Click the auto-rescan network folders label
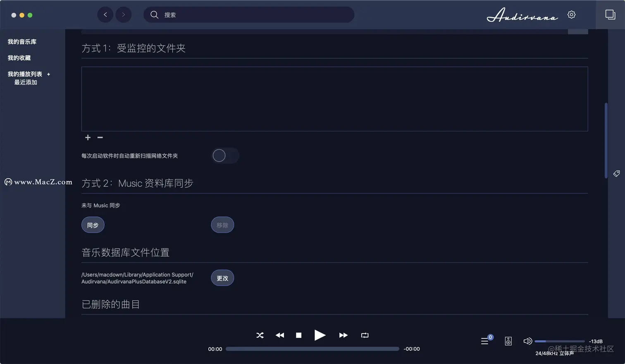Image resolution: width=625 pixels, height=364 pixels. (x=130, y=156)
